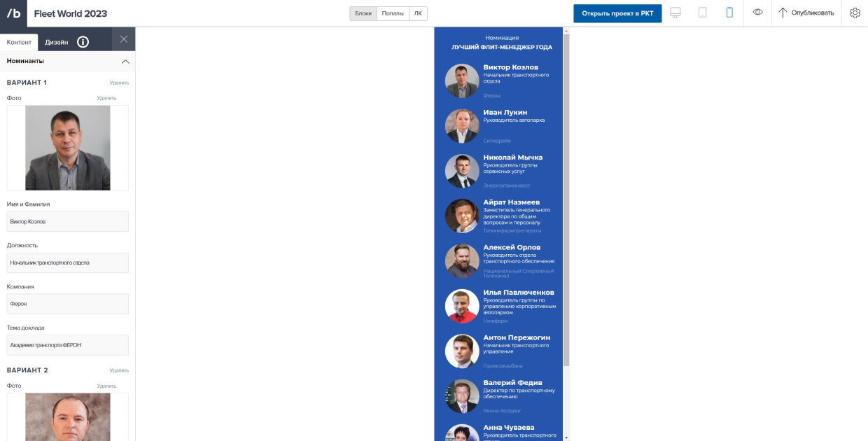The image size is (868, 441).
Task: Collapse the Номинанты section
Action: pos(125,62)
